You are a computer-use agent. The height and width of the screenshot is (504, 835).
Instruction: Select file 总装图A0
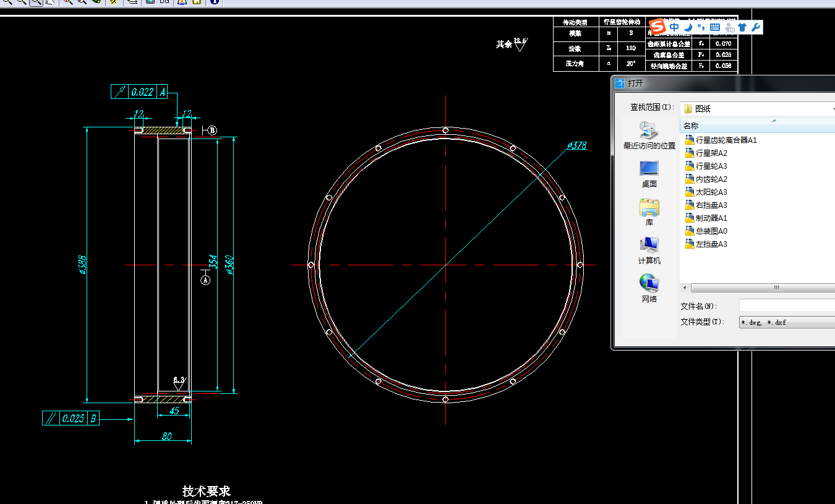click(706, 231)
